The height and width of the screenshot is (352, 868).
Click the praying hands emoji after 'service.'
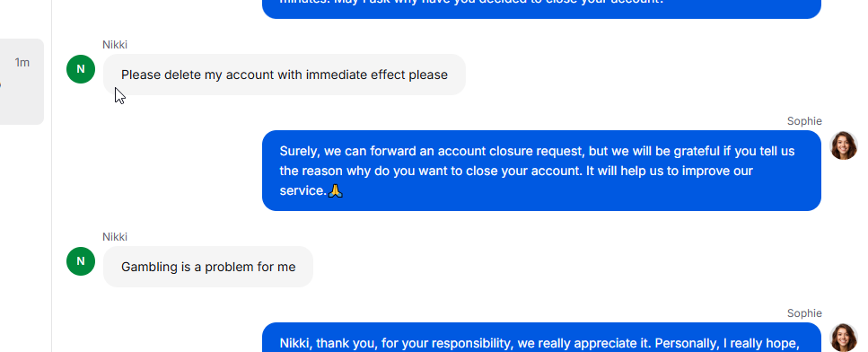click(336, 191)
